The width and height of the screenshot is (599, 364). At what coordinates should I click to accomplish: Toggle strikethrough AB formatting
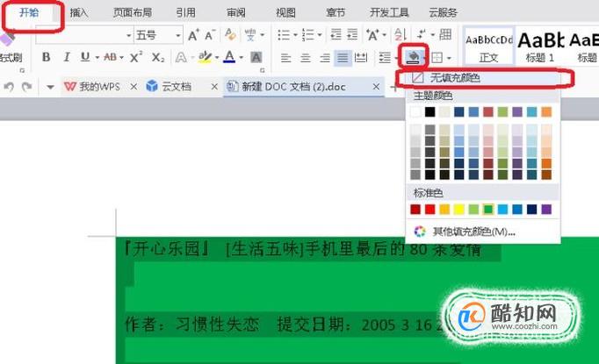[110, 57]
